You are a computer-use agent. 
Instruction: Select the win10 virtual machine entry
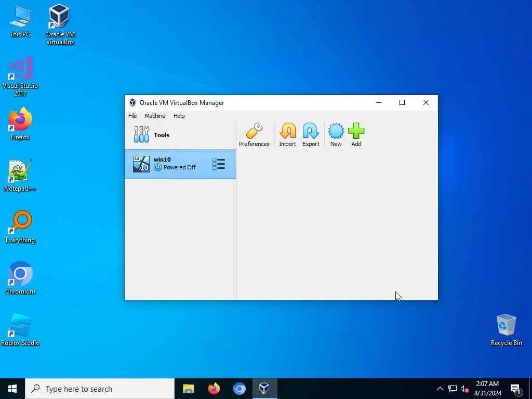pyautogui.click(x=180, y=164)
